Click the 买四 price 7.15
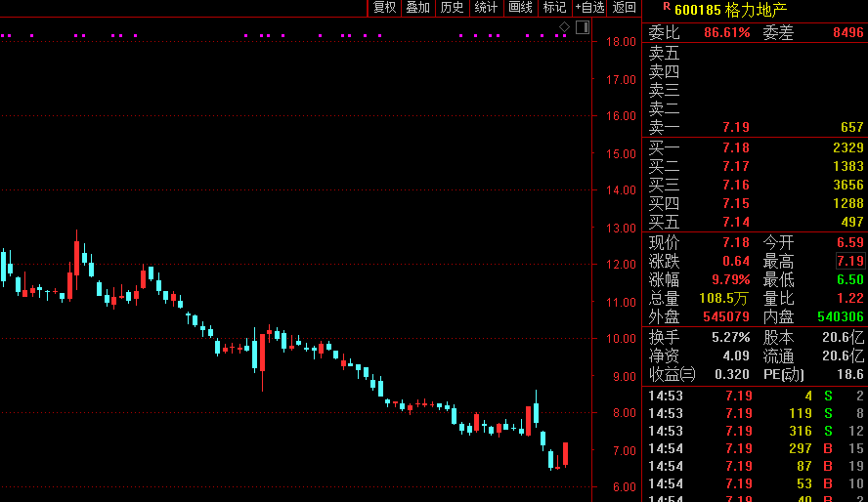The width and height of the screenshot is (868, 502). coord(736,203)
